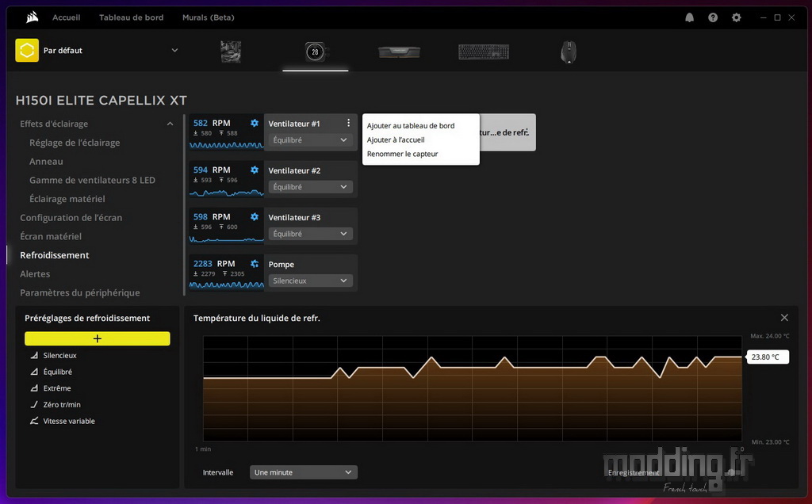The width and height of the screenshot is (812, 504).
Task: Click the 582 RPM reading
Action: tap(212, 123)
